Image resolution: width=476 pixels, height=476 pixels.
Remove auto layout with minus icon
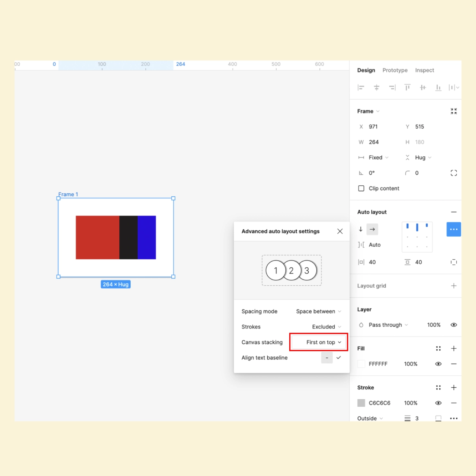coord(454,212)
